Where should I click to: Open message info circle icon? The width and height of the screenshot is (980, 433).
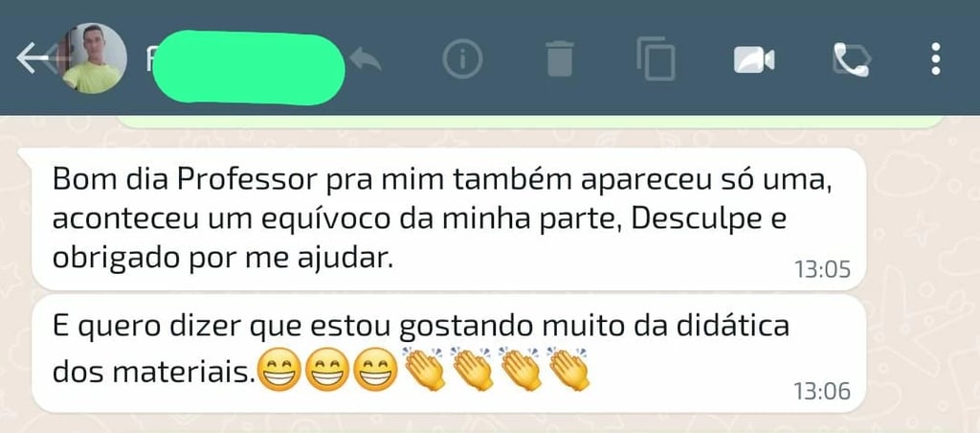[462, 58]
